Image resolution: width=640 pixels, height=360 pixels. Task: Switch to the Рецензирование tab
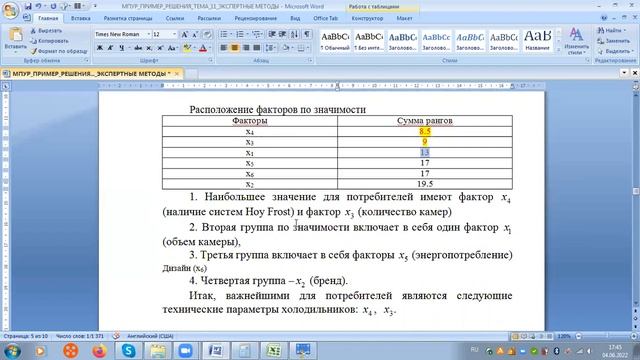click(256, 18)
